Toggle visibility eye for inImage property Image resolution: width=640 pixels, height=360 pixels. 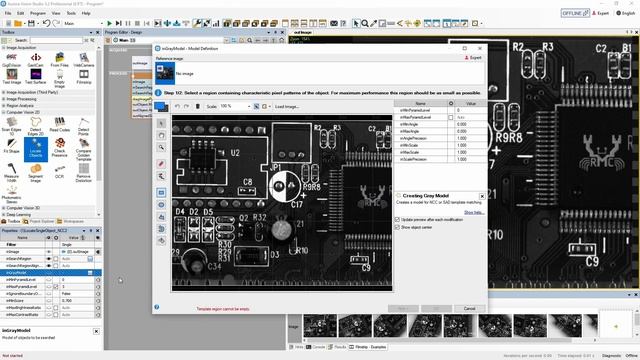(x=49, y=252)
